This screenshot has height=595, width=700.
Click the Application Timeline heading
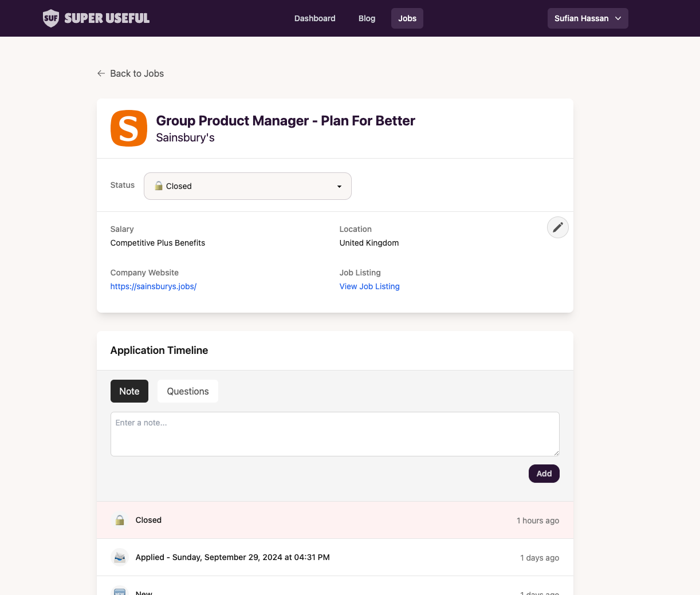pyautogui.click(x=159, y=350)
